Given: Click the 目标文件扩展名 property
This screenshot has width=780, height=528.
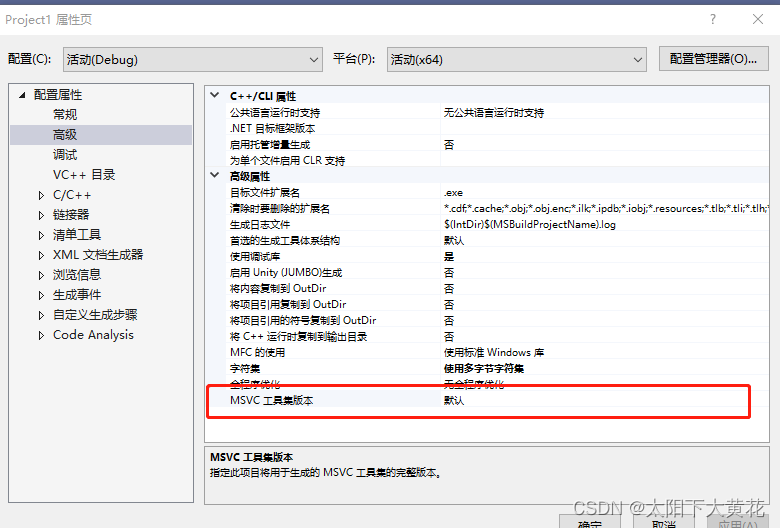Looking at the screenshot, I should (265, 193).
